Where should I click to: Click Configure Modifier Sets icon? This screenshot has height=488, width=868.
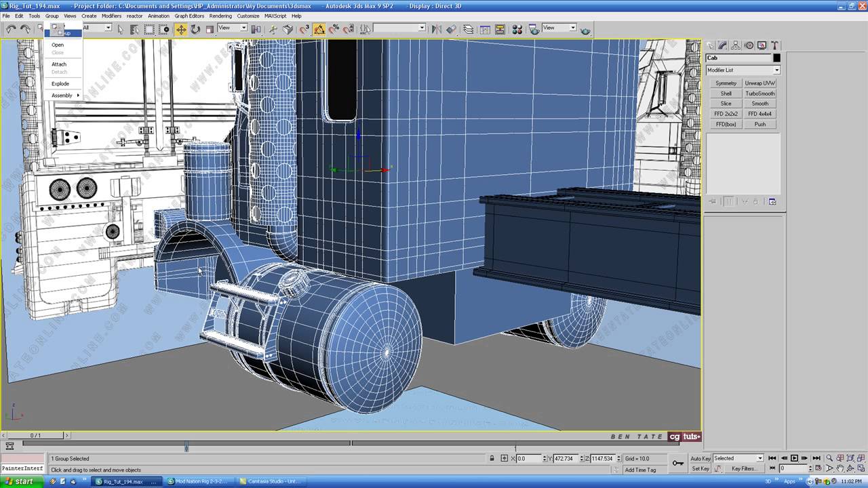coord(772,201)
